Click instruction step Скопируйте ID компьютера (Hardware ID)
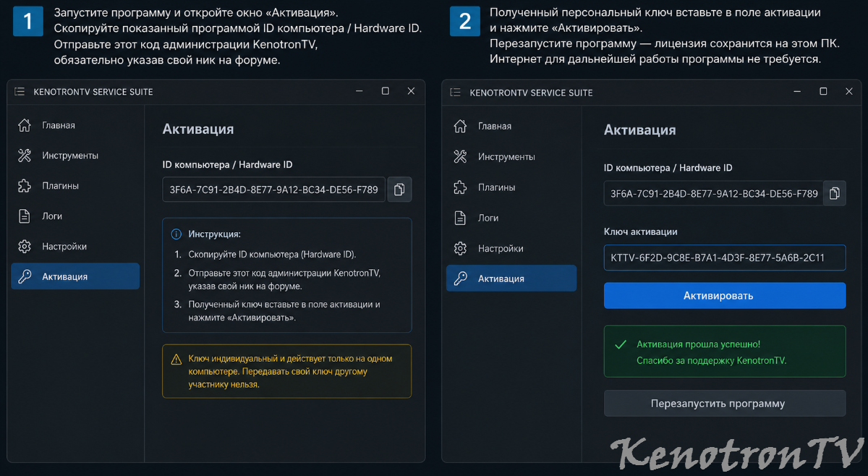 coord(272,255)
